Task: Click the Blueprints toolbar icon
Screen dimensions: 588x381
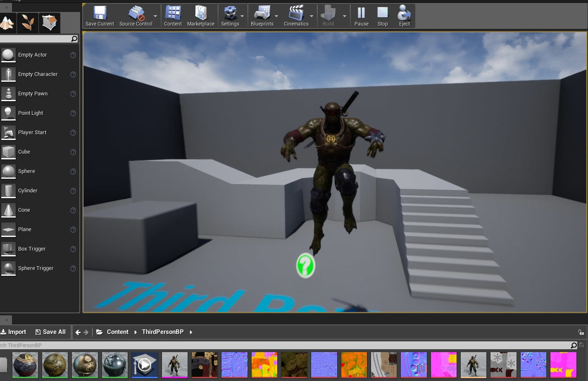Action: (x=262, y=17)
